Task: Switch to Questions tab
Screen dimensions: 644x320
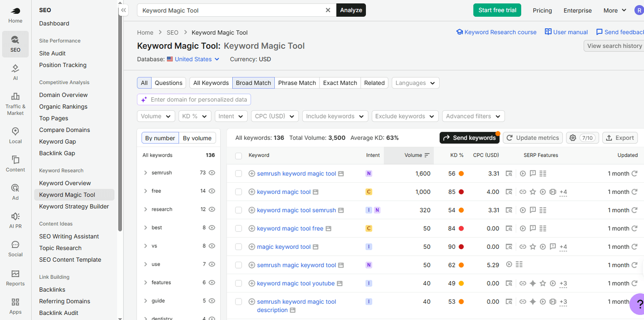Action: tap(169, 83)
